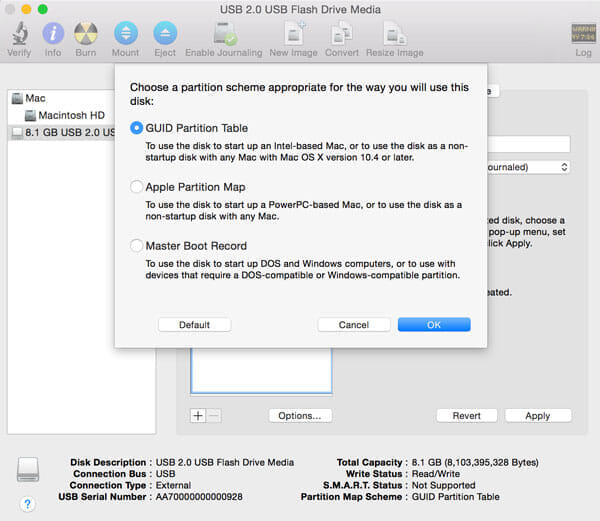Open the Info toolbar icon
The image size is (600, 521).
53,33
